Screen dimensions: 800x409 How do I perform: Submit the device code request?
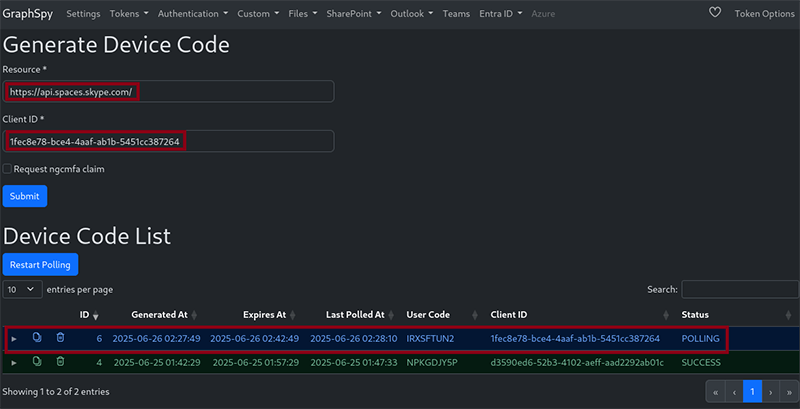click(24, 196)
